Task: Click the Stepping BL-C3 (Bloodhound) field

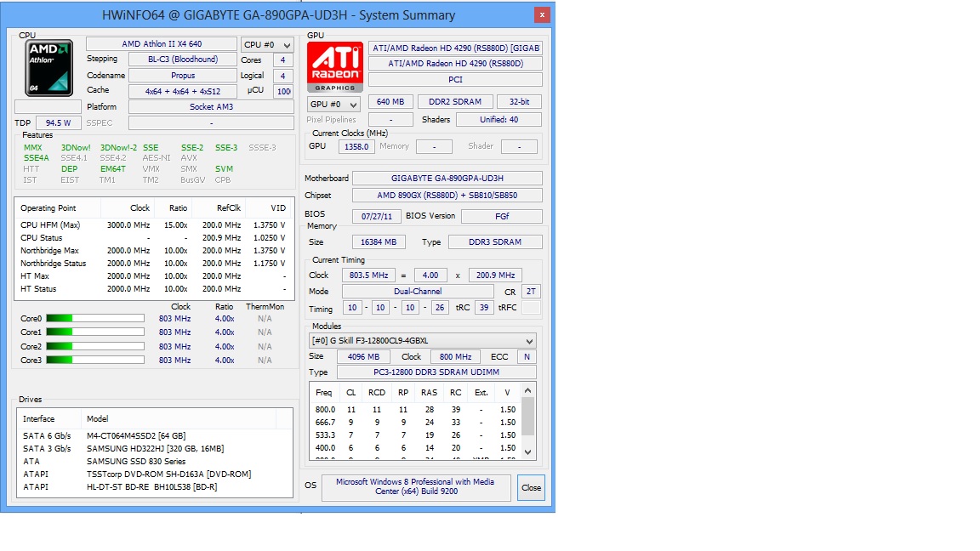Action: [183, 60]
